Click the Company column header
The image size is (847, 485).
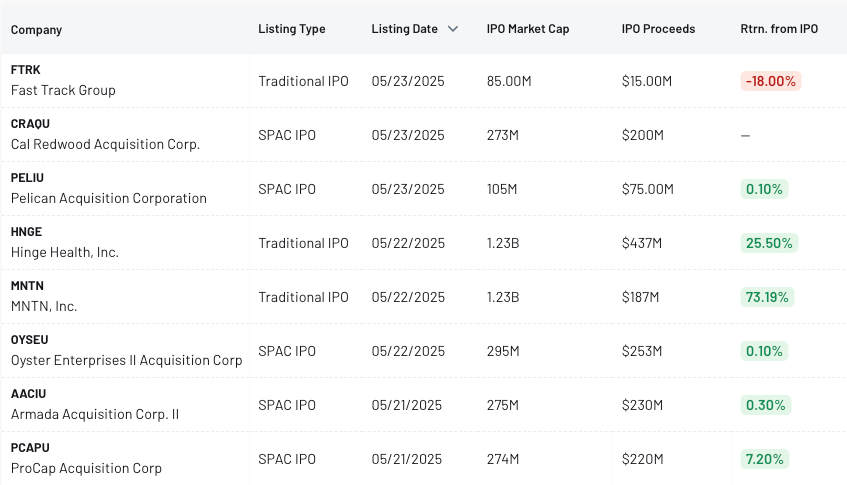[x=36, y=30]
